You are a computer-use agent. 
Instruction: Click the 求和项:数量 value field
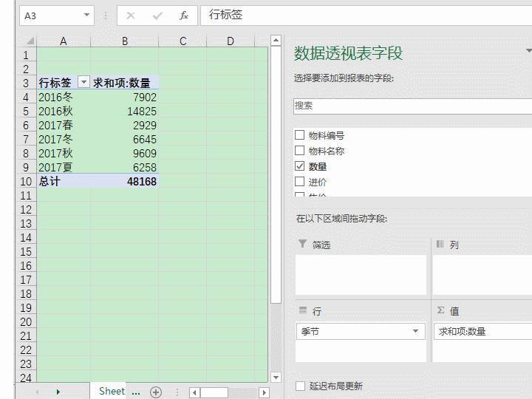coord(480,332)
